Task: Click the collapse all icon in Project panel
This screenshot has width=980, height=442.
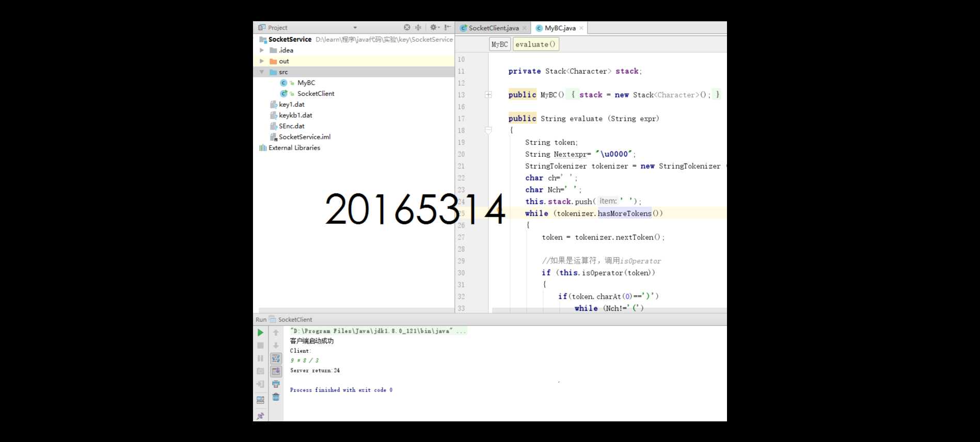Action: point(418,27)
